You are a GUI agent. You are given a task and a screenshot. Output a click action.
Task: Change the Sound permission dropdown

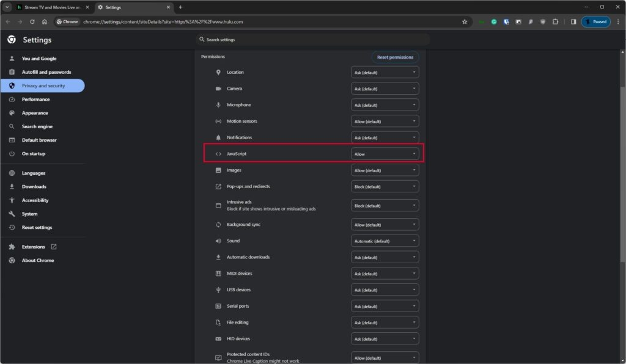point(385,241)
